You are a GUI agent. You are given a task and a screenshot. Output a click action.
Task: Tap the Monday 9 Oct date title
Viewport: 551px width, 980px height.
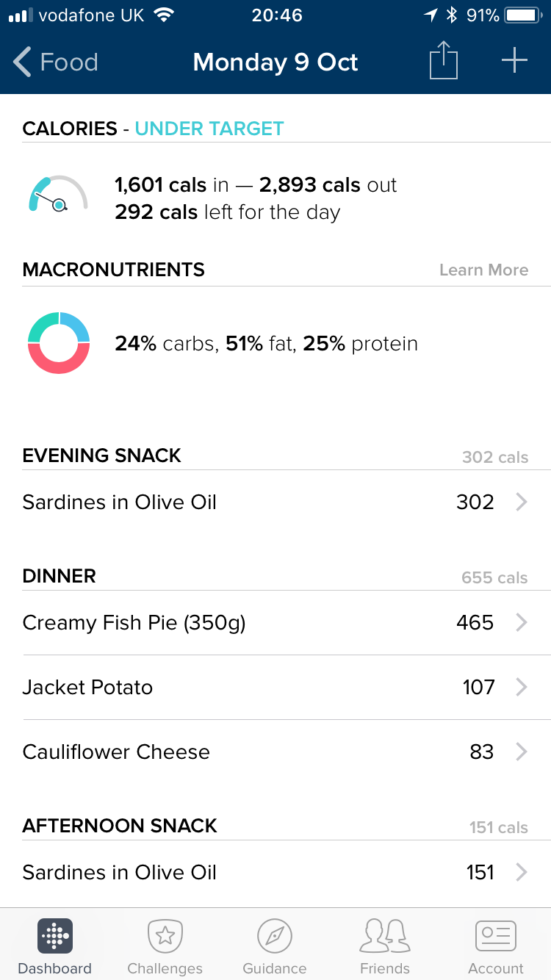tap(275, 62)
